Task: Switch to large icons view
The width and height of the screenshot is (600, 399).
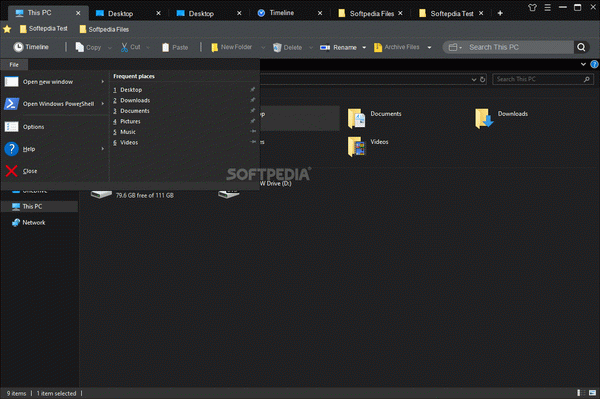Action: 592,393
